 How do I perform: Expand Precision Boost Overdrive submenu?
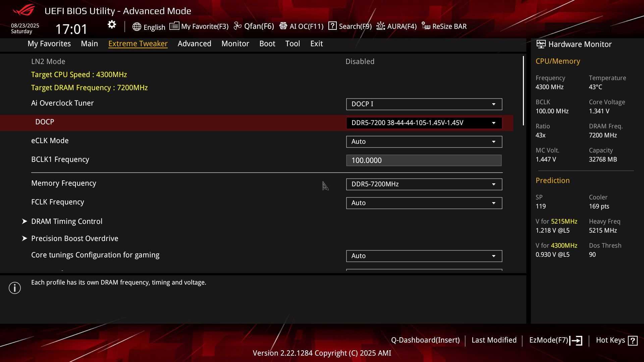click(x=74, y=238)
